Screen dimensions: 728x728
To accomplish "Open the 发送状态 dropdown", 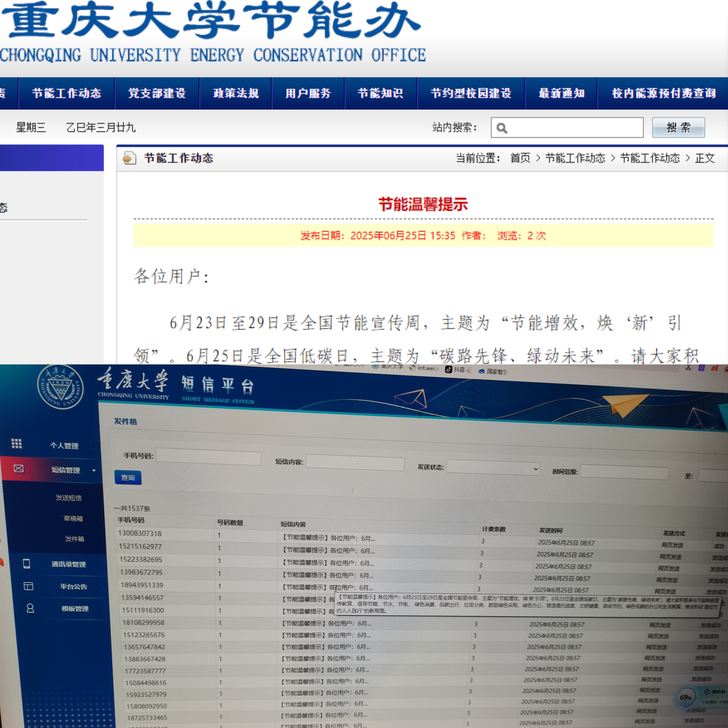I will click(493, 468).
